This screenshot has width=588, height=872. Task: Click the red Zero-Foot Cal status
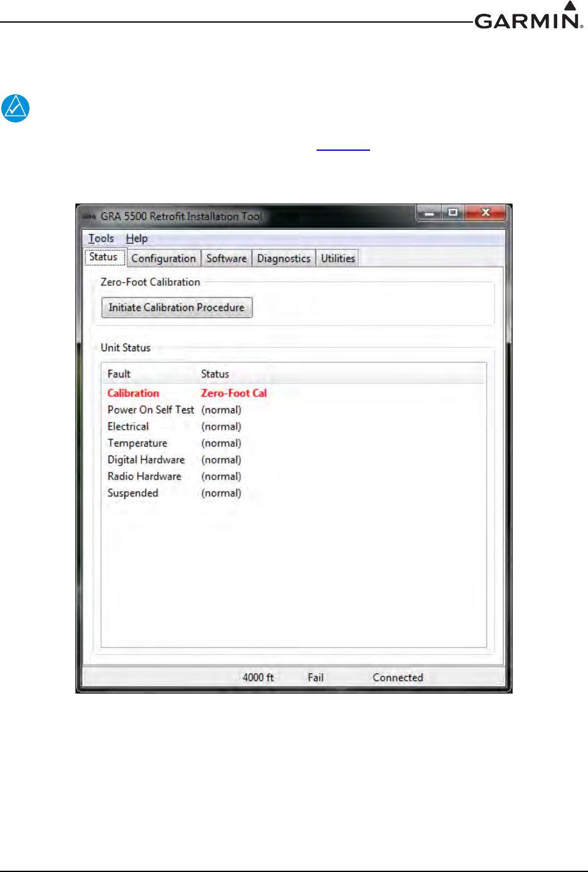click(234, 393)
